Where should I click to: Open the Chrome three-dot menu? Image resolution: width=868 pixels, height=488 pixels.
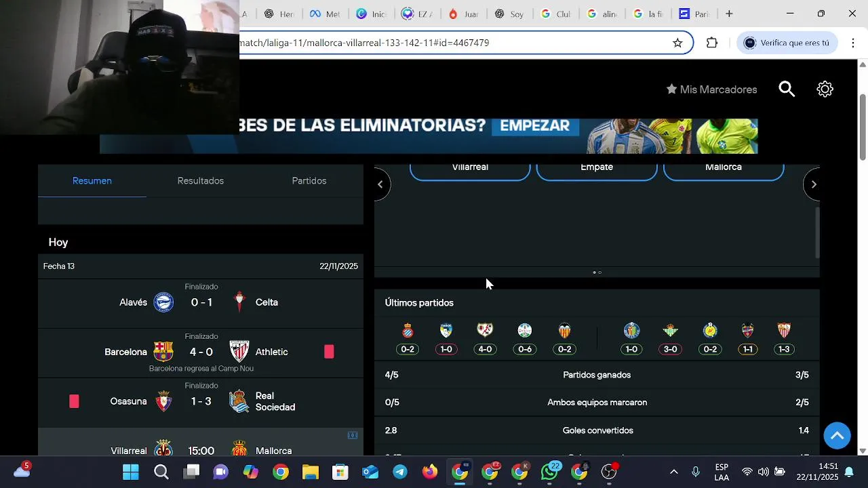[852, 43]
